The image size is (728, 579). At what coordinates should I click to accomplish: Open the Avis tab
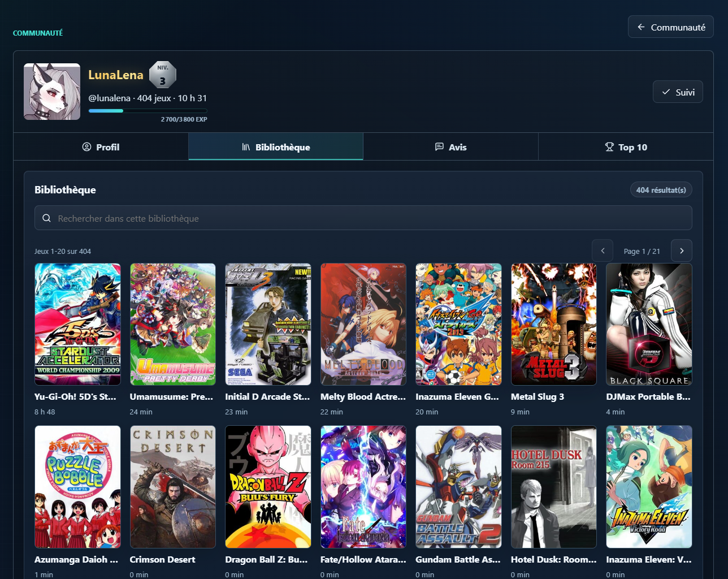450,147
